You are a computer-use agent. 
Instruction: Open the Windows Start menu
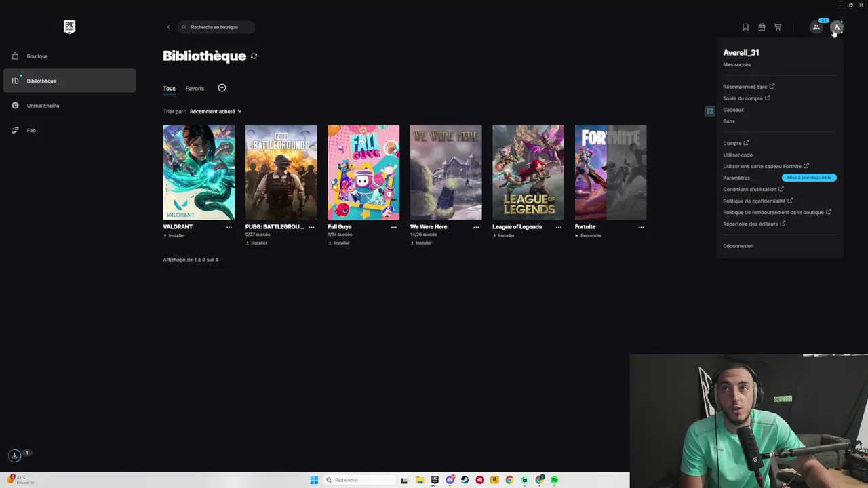pos(314,480)
